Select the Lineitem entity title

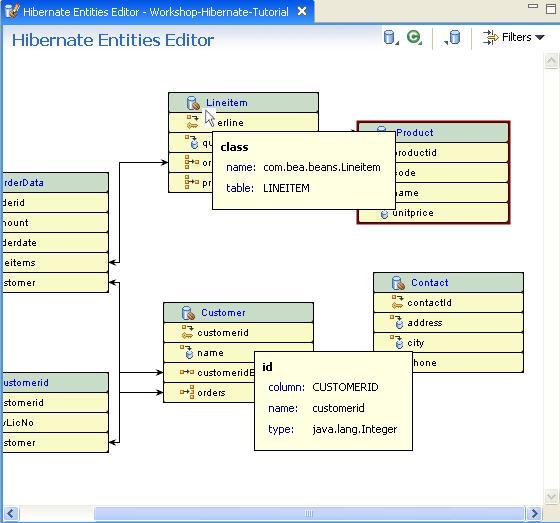pyautogui.click(x=227, y=103)
